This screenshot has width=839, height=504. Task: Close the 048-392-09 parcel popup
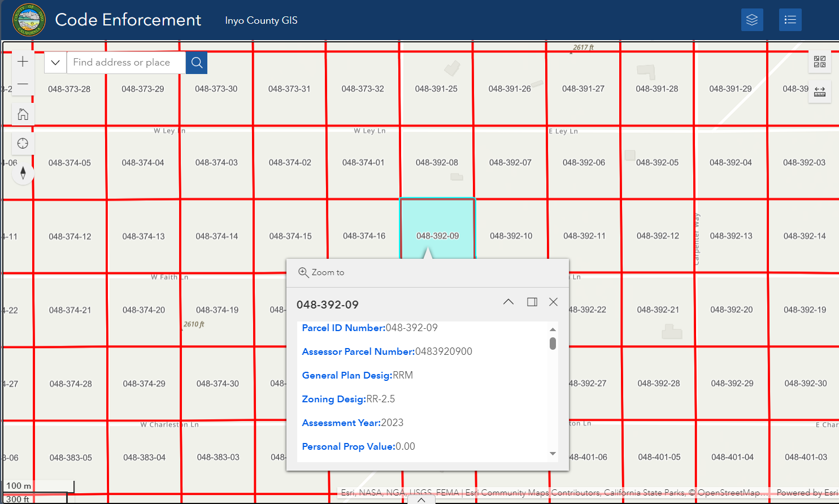pos(554,302)
